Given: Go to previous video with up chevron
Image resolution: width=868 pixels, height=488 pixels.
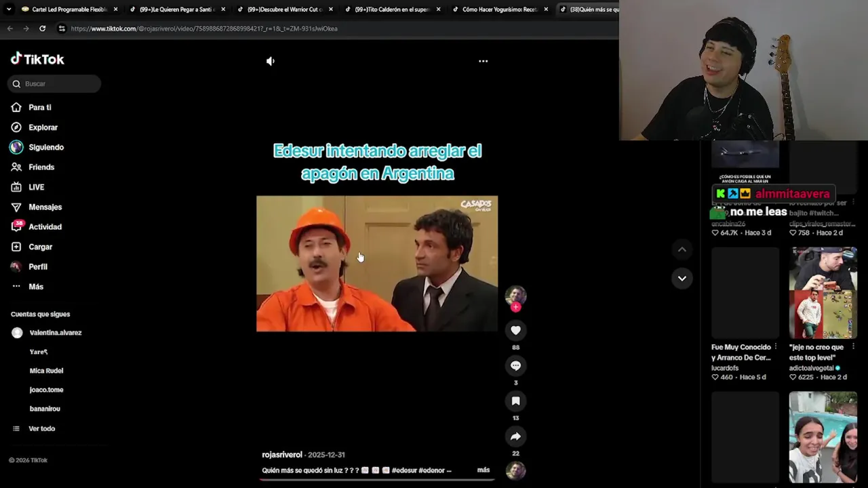Looking at the screenshot, I should pos(682,249).
